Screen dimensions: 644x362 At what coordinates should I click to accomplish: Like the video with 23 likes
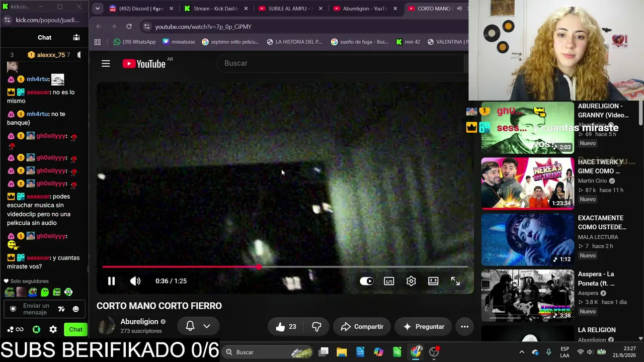click(286, 327)
